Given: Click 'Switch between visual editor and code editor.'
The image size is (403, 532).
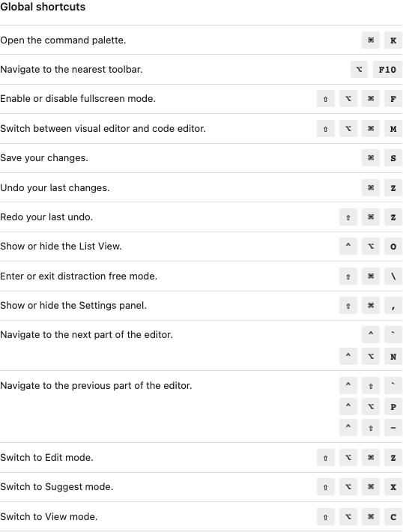Looking at the screenshot, I should [x=103, y=129].
